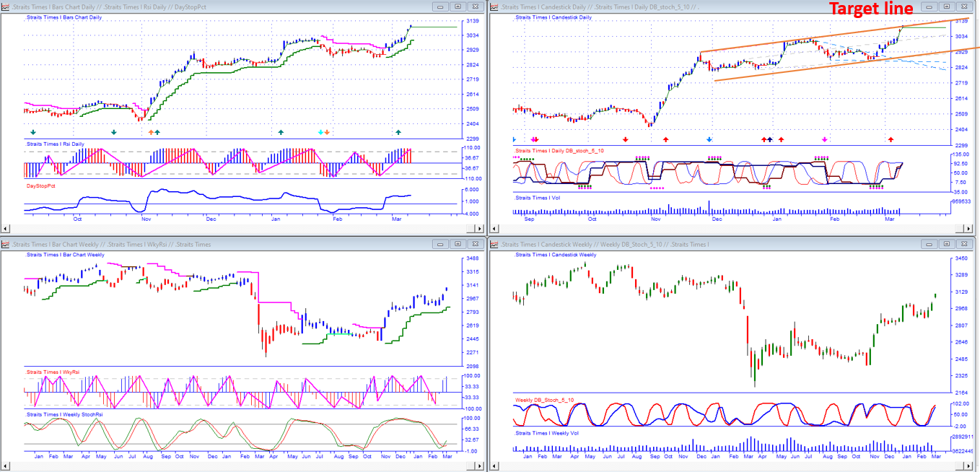The image size is (980, 472).
Task: Click '959533' volume axis value
Action: coord(961,201)
